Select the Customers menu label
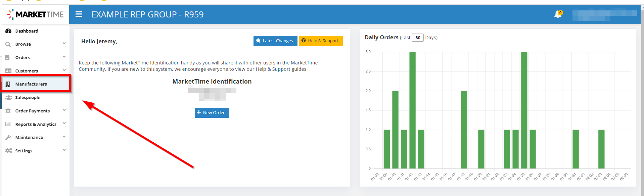 [27, 71]
